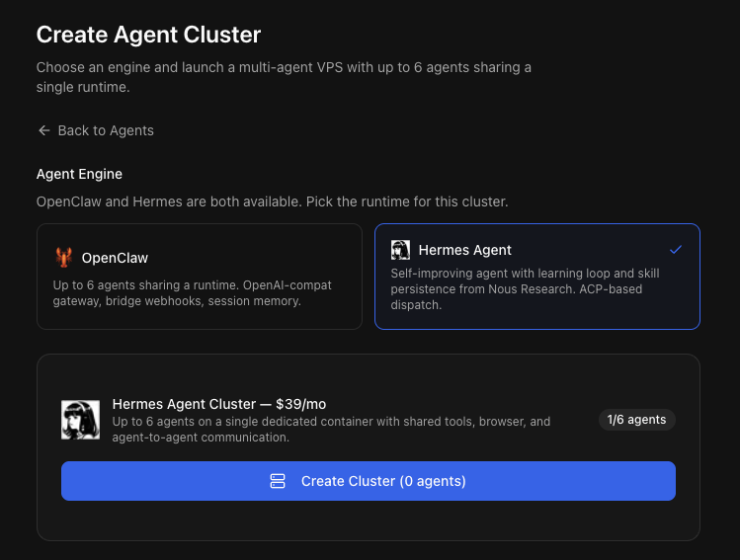The image size is (740, 560).
Task: Click the blue checkmark on Hermes Agent card
Action: (x=676, y=250)
